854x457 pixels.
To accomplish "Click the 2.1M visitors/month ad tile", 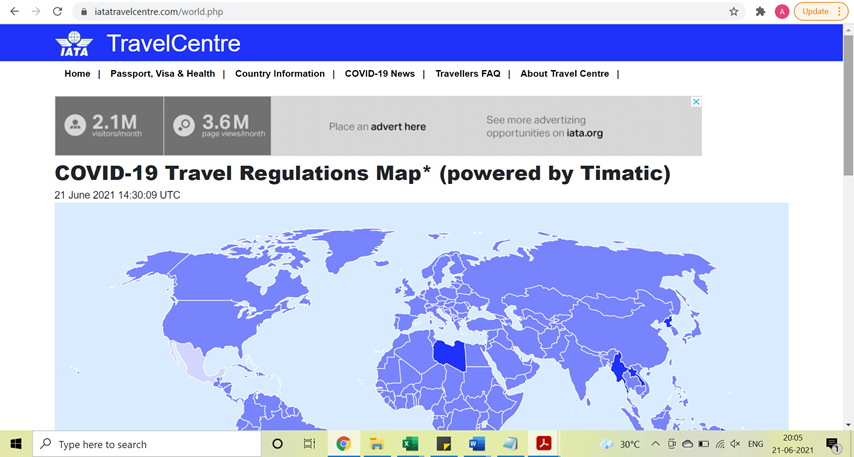I will tap(109, 126).
